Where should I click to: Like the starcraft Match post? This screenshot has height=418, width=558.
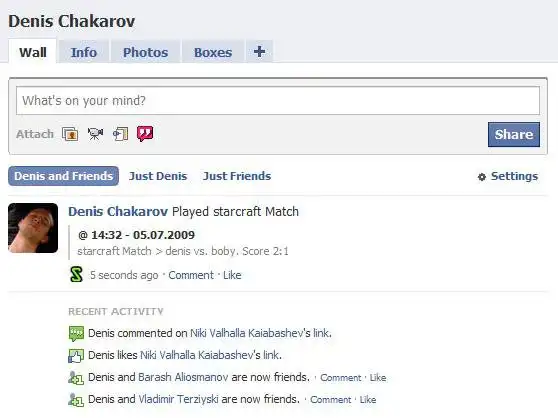[x=232, y=275]
